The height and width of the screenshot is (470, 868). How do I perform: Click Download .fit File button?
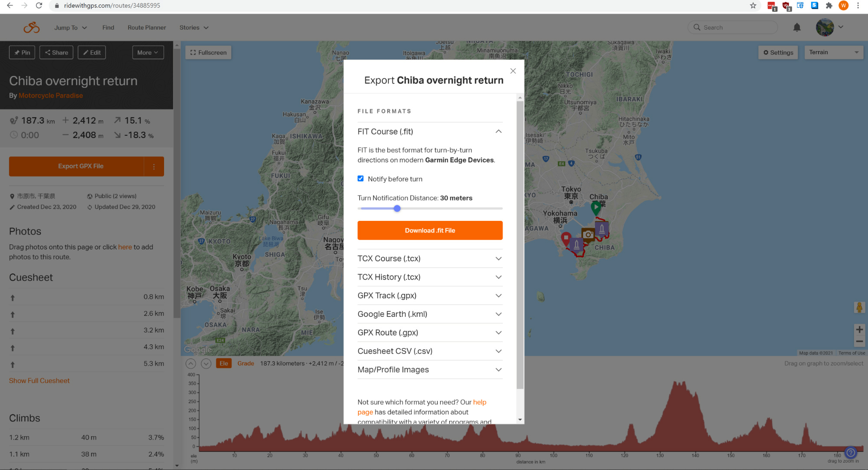tap(430, 230)
